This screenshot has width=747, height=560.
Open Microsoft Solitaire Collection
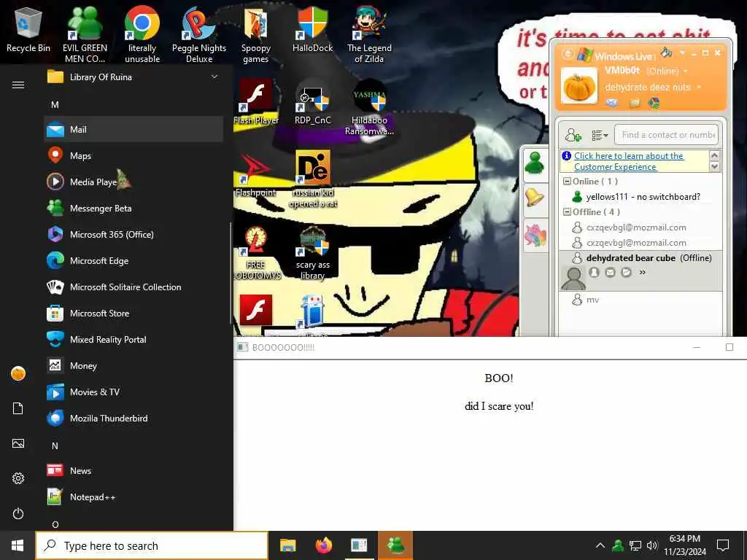click(133, 287)
